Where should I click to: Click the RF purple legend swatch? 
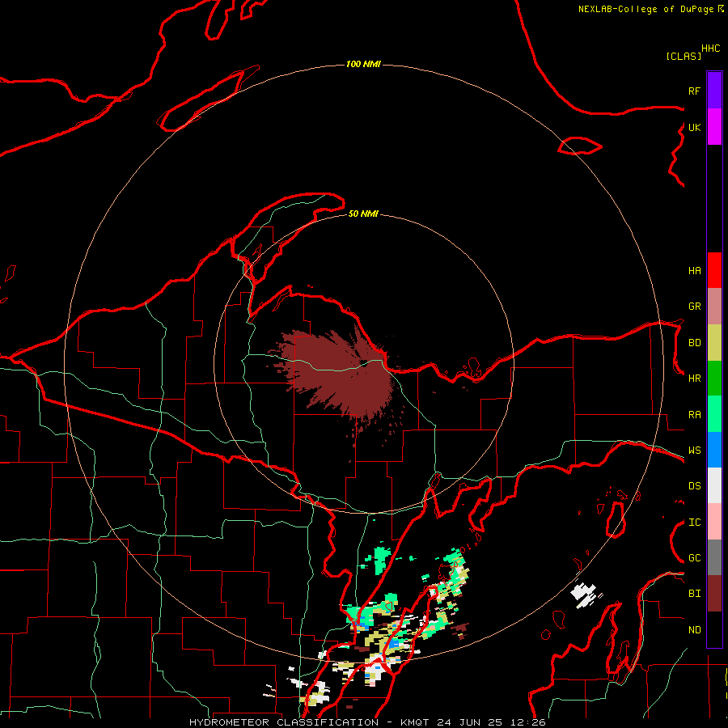click(x=714, y=91)
